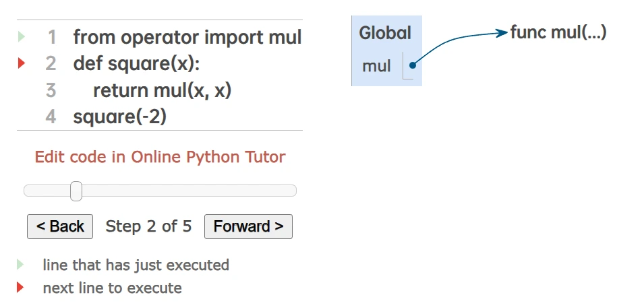Click the green arrow beside line 1
Viewport: 644px width, 303px height.
coord(21,37)
